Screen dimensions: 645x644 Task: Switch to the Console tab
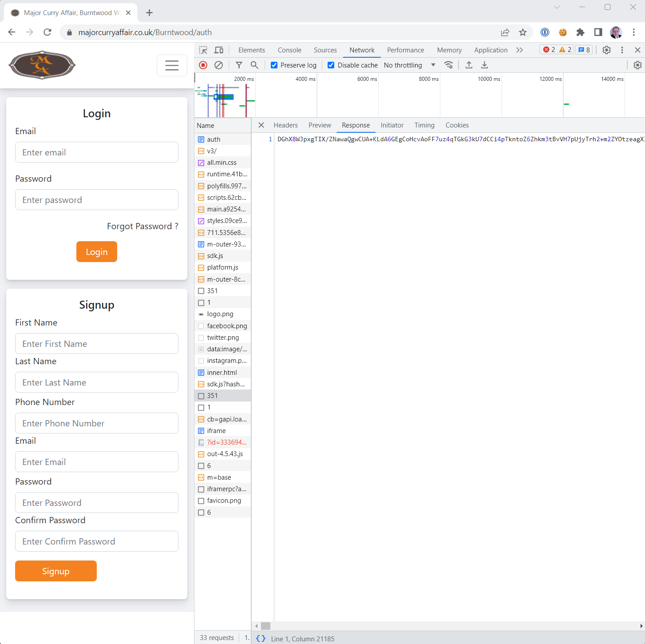click(289, 50)
